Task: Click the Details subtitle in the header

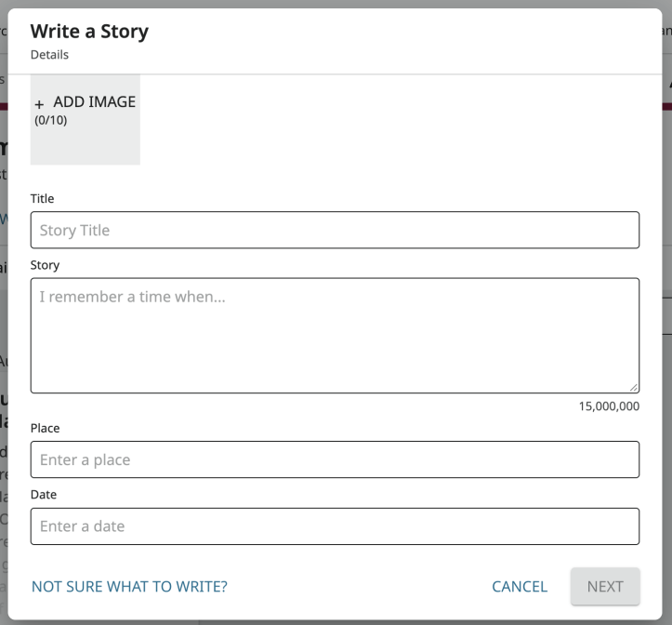Action: point(49,55)
